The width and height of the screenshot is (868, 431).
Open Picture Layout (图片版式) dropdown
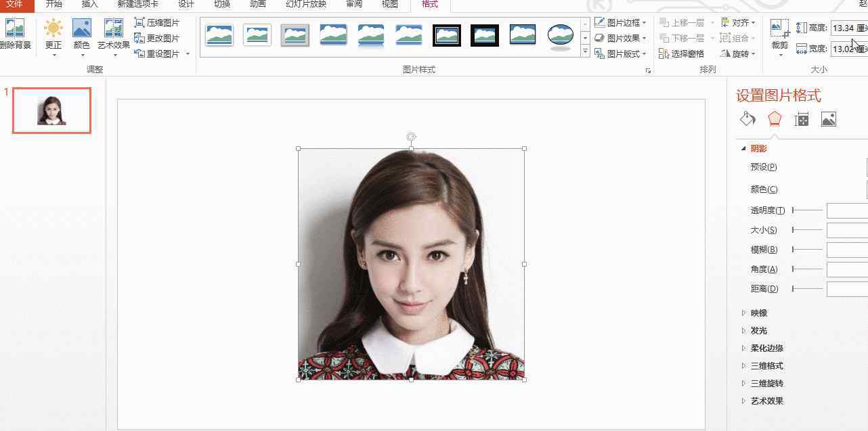(x=620, y=53)
